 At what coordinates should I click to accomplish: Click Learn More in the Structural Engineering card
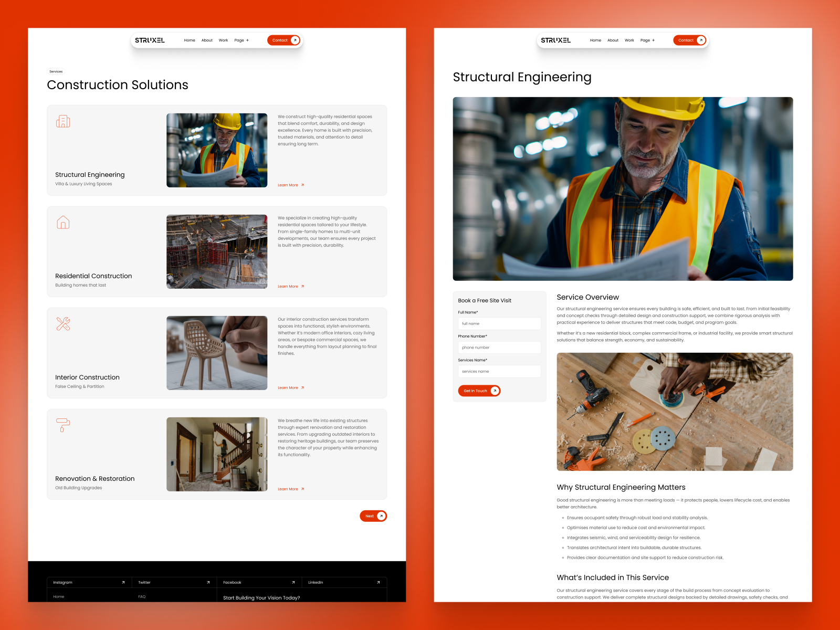[x=291, y=185]
